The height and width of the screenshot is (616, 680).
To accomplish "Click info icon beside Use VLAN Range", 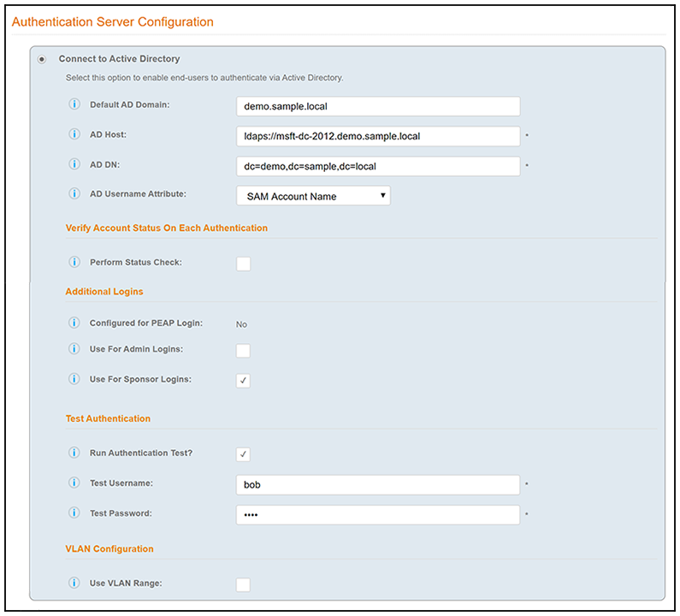I will point(74,583).
